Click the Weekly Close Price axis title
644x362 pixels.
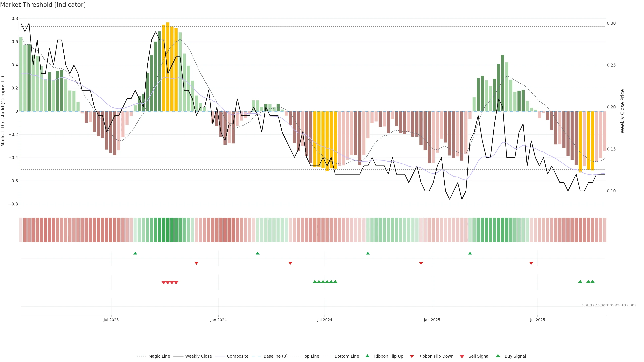(622, 111)
